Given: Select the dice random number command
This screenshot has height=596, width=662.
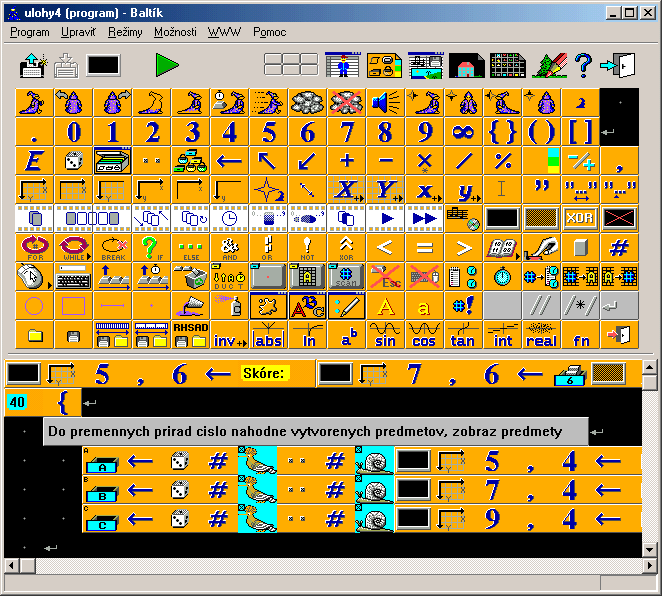Looking at the screenshot, I should (73, 161).
